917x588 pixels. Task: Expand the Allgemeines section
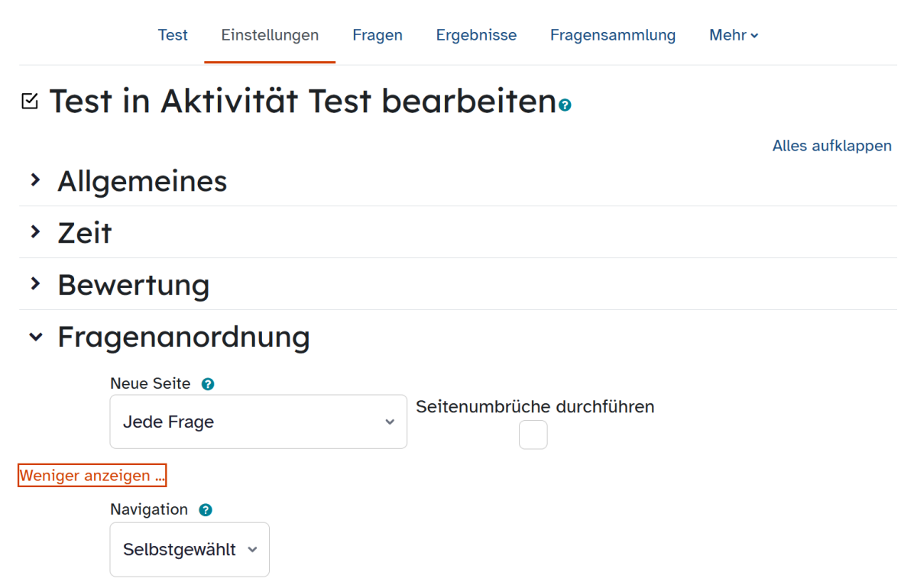tap(34, 180)
